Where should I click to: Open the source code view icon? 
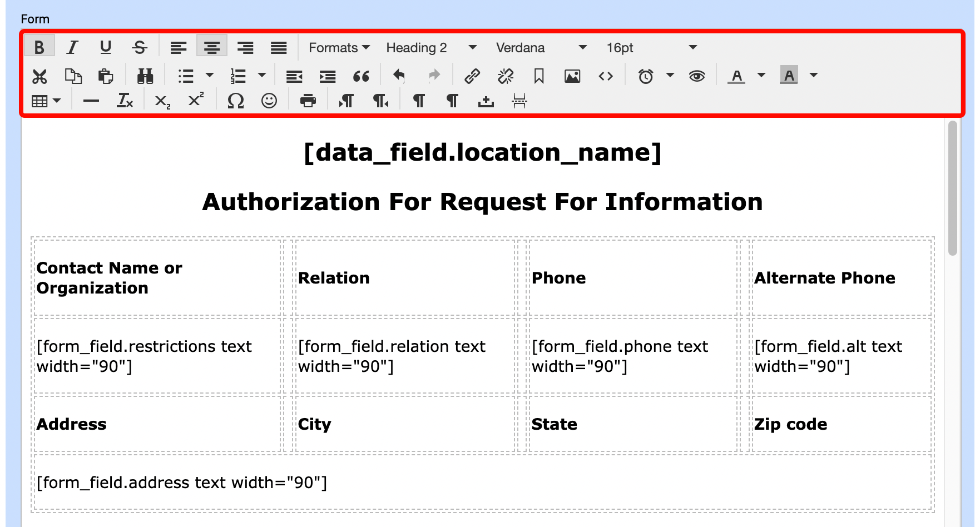pyautogui.click(x=606, y=76)
